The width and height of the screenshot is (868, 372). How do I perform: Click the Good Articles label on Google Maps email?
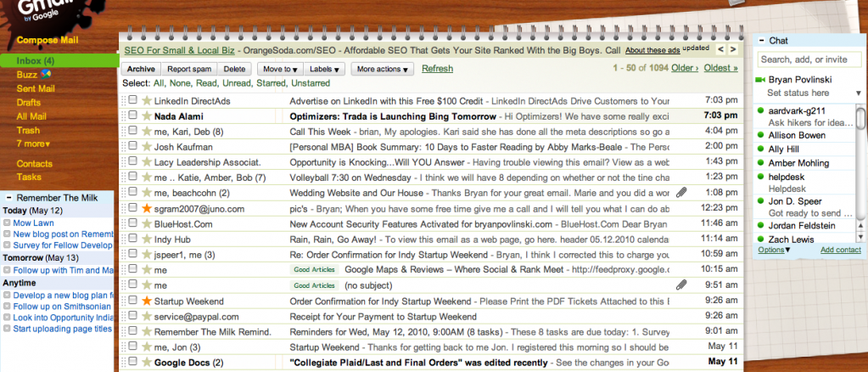point(314,270)
